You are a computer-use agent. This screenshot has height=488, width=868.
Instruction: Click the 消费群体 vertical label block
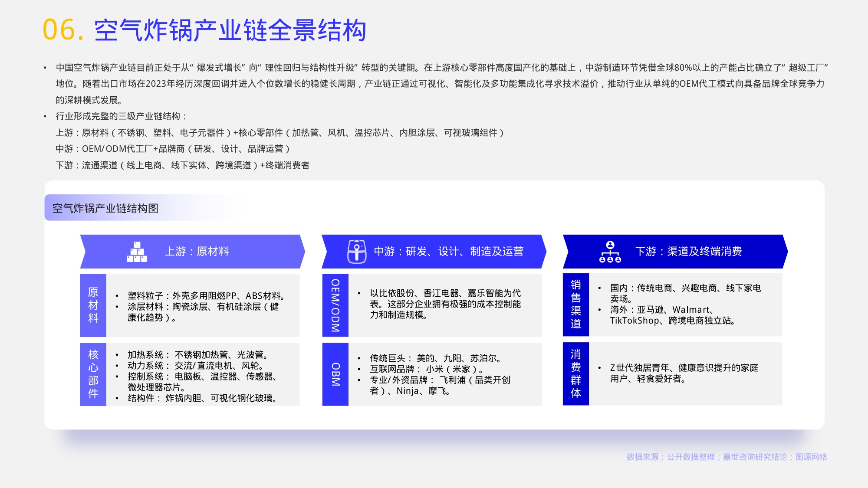coord(575,373)
